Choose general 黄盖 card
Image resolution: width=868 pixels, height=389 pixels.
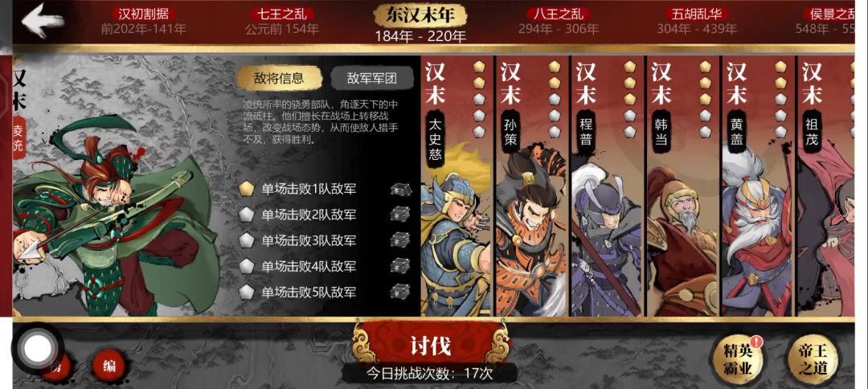[757, 186]
